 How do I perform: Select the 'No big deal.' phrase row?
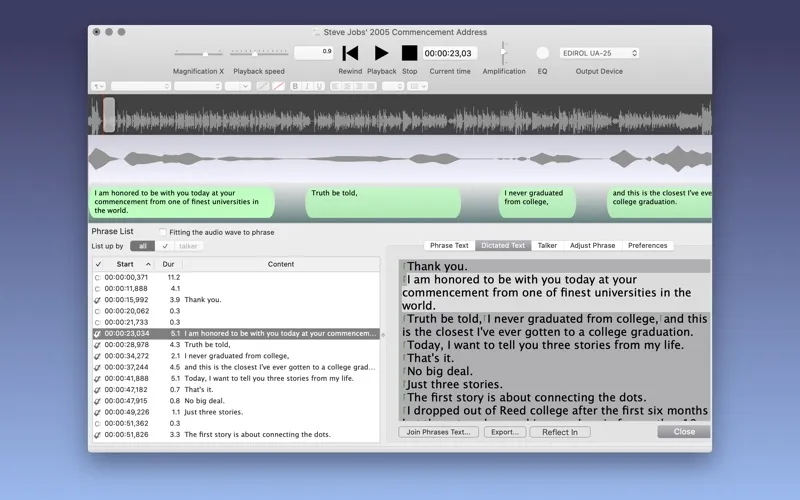[x=236, y=401]
